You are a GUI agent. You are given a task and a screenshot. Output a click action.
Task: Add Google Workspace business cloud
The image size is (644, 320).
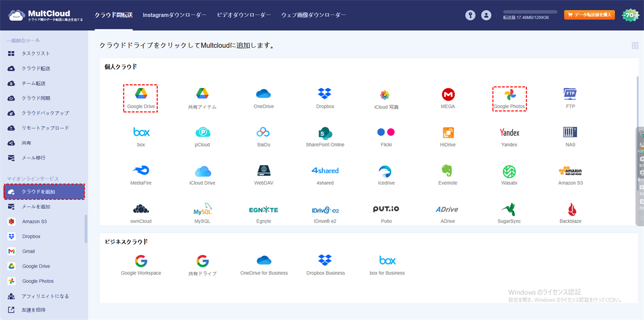pos(141,265)
